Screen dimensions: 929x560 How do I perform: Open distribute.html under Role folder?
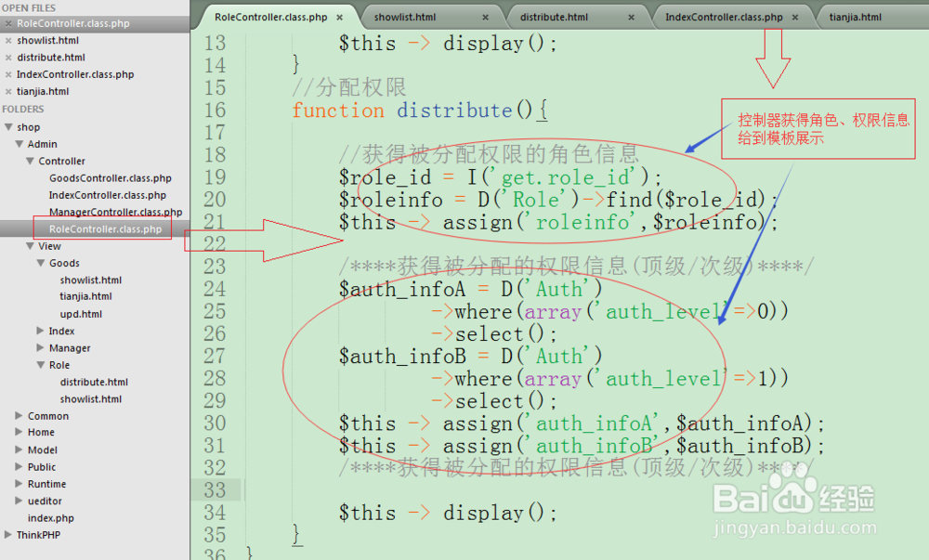point(94,383)
